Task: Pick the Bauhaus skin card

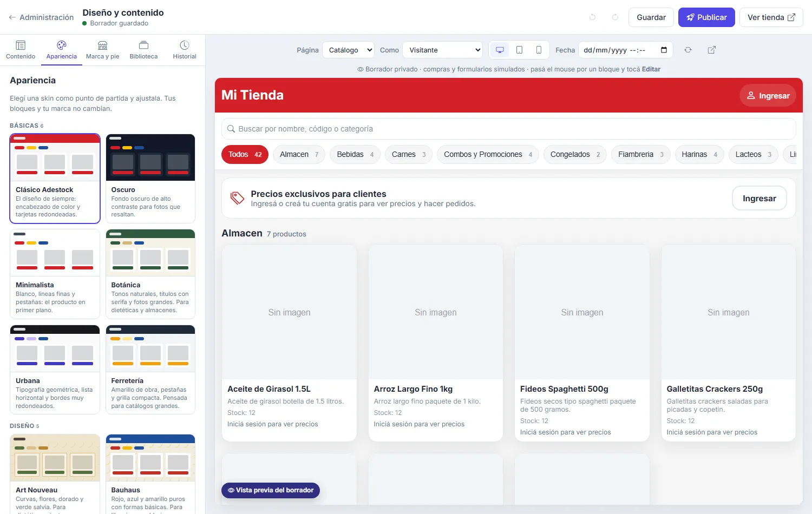Action: 150,474
